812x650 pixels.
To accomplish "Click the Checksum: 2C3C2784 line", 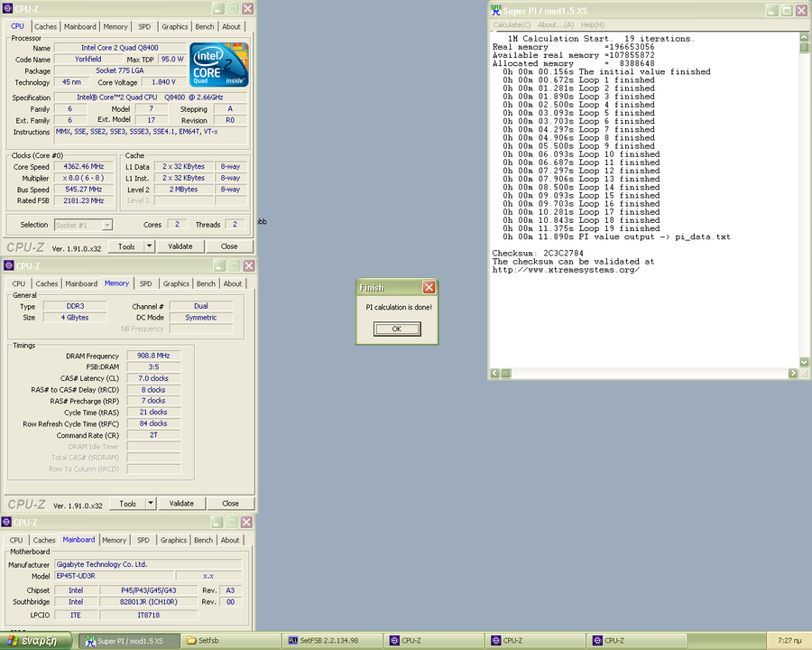I will point(538,254).
